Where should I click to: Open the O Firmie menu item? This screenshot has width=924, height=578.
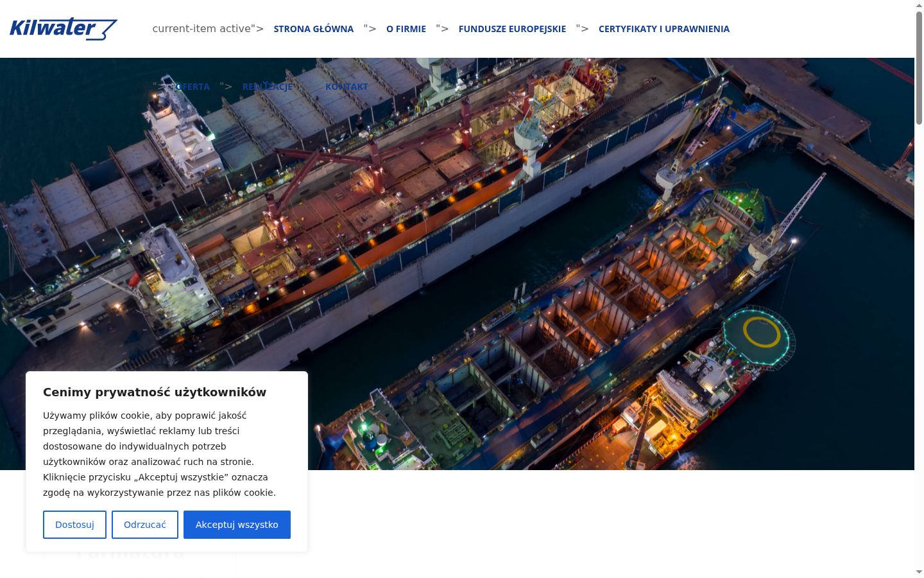pos(406,29)
